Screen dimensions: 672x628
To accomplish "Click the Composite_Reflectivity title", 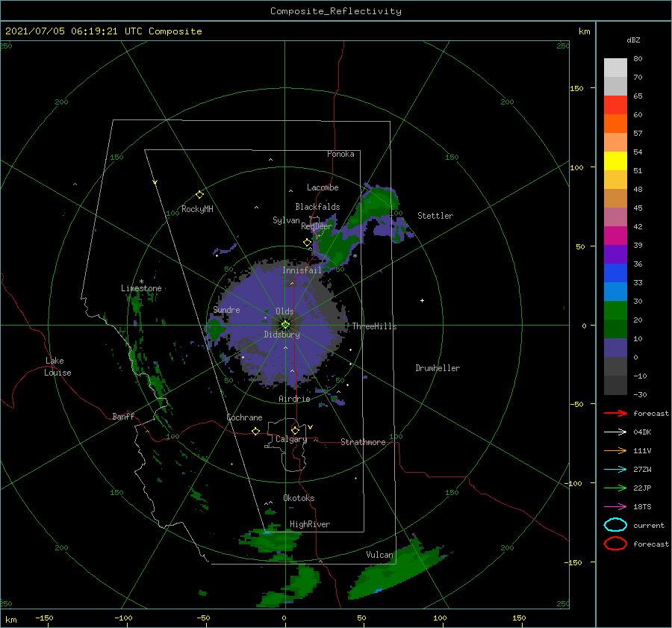I will point(336,11).
